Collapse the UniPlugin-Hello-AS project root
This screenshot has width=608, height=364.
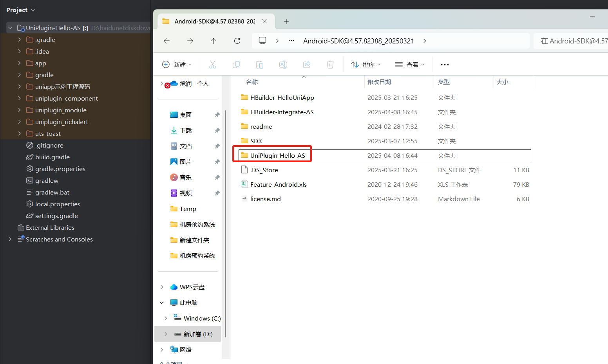10,28
